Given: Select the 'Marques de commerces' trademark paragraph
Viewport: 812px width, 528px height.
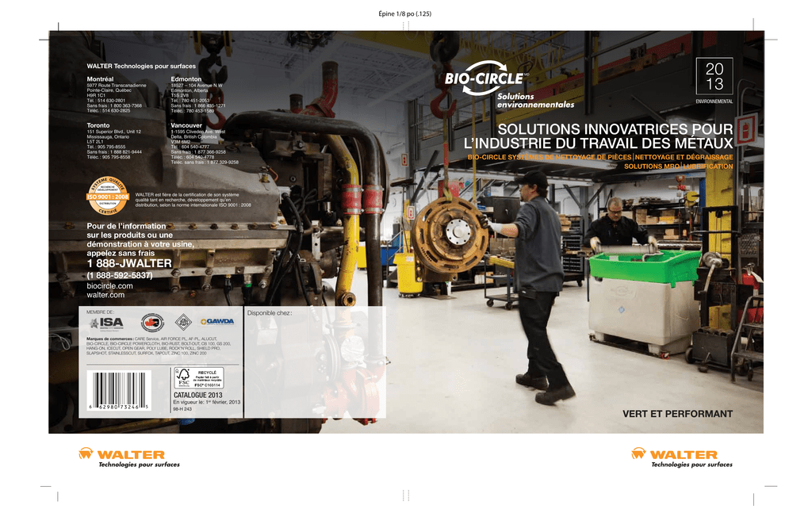Looking at the screenshot, I should (159, 346).
